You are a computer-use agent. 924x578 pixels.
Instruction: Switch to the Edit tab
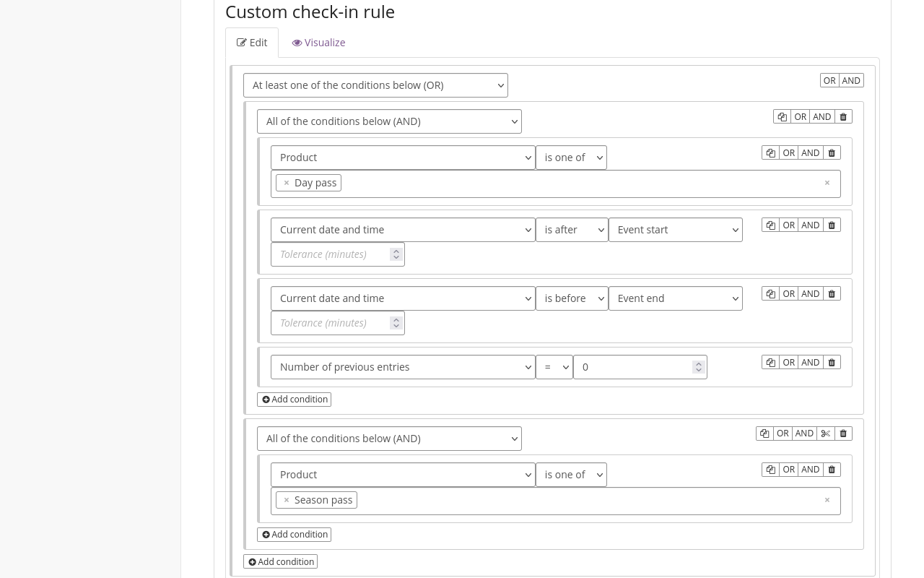pos(252,43)
